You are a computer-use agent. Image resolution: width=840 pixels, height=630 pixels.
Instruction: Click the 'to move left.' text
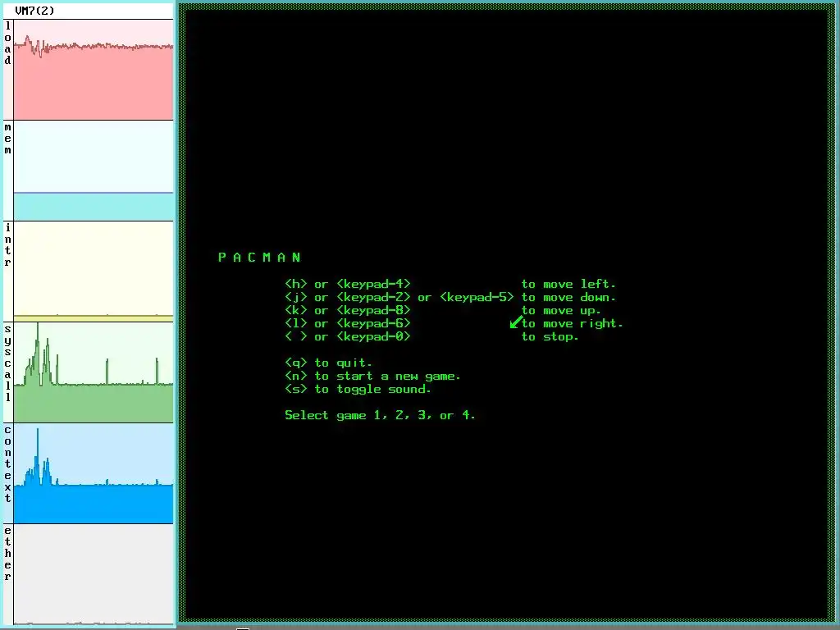[568, 284]
